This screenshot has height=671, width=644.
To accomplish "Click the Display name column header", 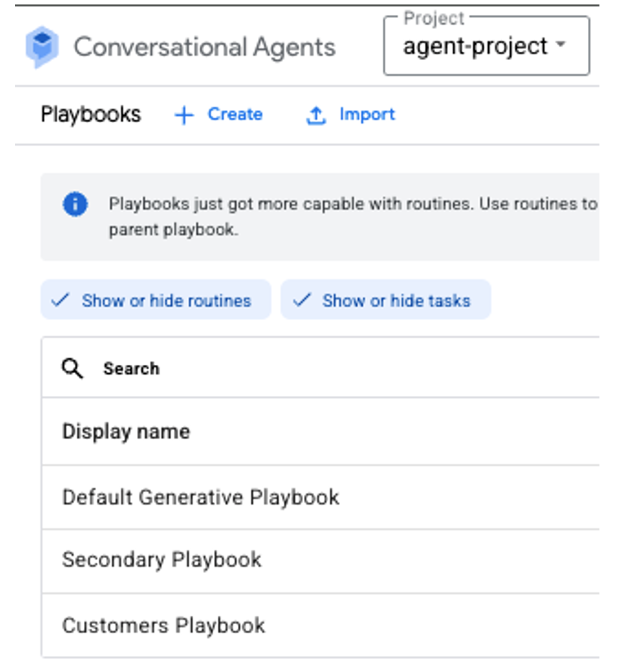I will pos(126,432).
